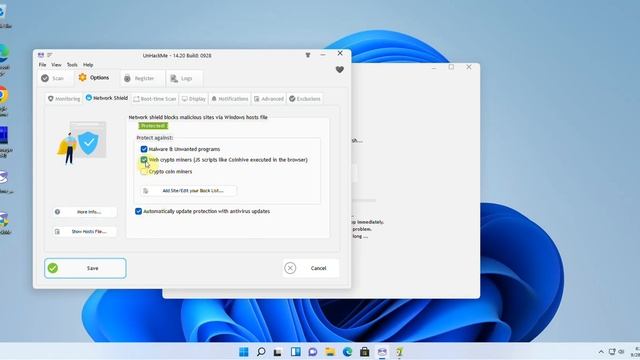Click the shield illustration in Network Shield panel
The height and width of the screenshot is (360, 640).
[82, 142]
